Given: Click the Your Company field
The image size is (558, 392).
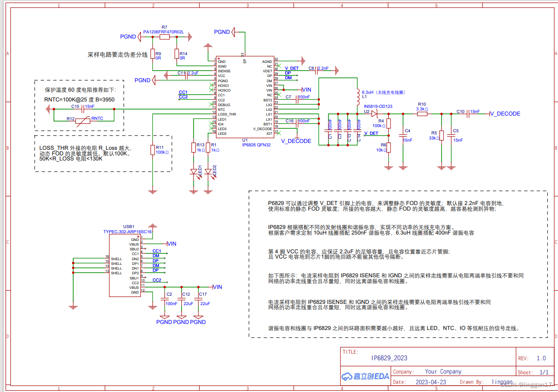Looking at the screenshot, I should coord(443,371).
